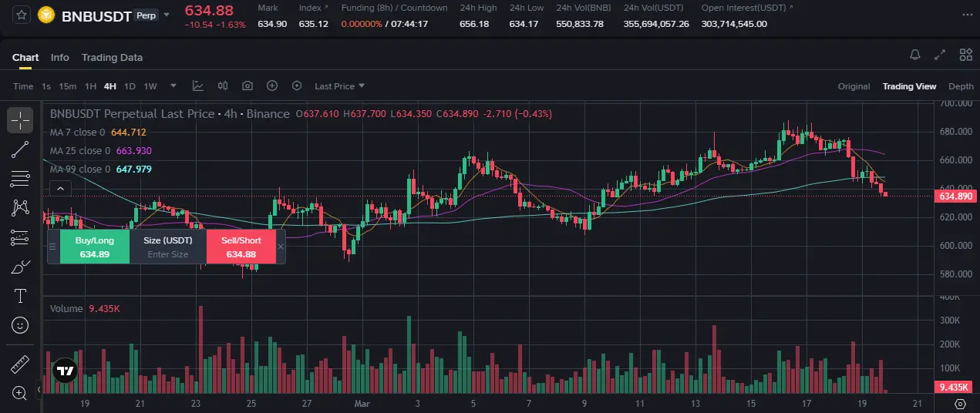The image size is (980, 413).
Task: Click the MA 25 close indicator legend
Action: [x=100, y=151]
